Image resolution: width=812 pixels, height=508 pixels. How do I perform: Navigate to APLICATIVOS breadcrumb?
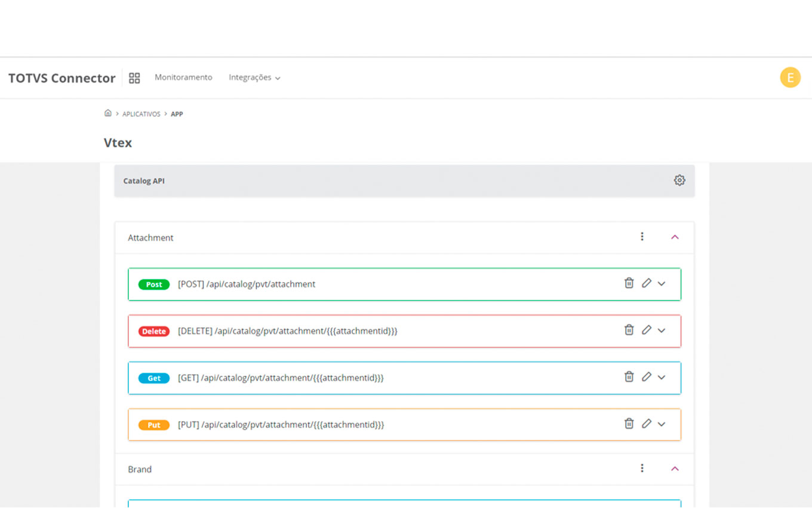point(142,114)
